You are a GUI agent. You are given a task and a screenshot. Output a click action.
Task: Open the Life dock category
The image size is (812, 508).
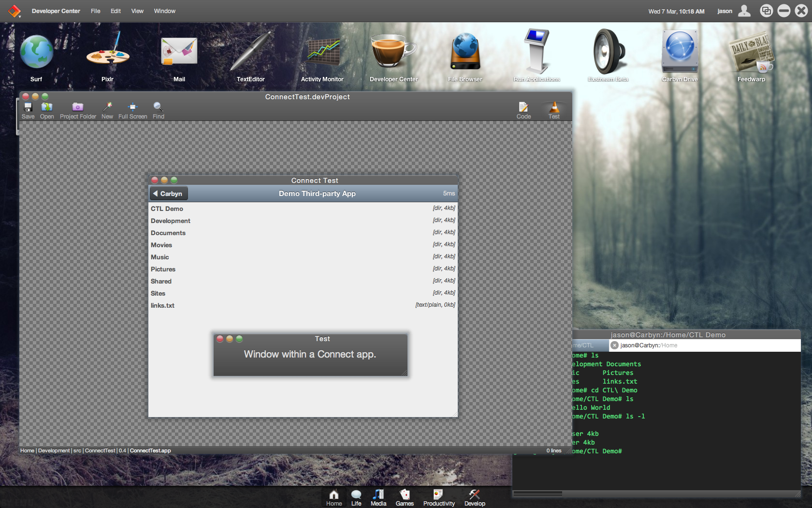356,497
